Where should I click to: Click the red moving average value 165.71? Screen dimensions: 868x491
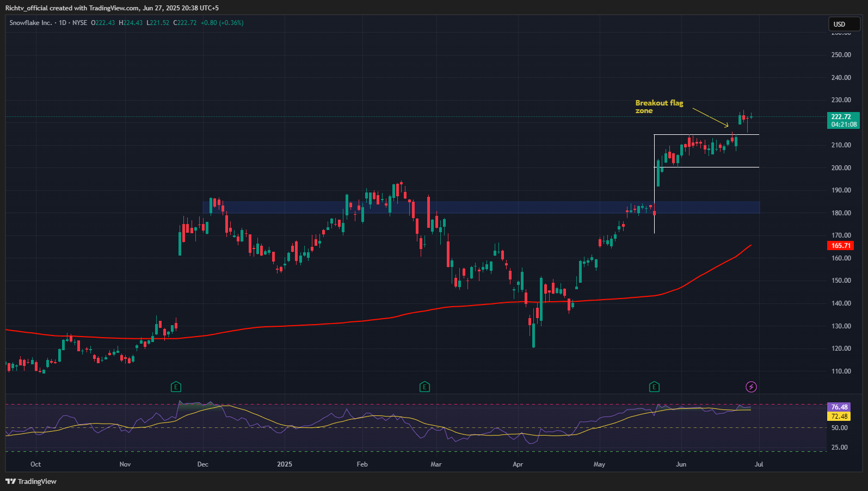pos(841,246)
